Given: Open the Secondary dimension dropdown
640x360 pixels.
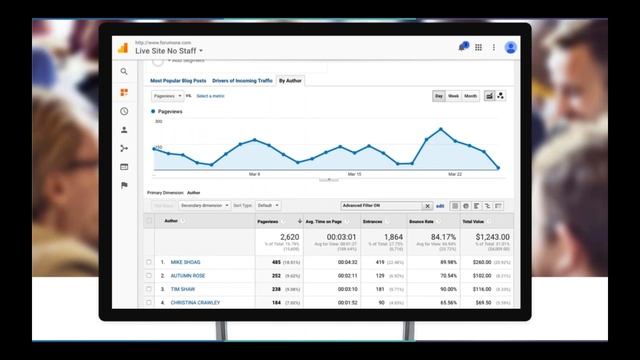Looking at the screenshot, I should click(x=204, y=205).
